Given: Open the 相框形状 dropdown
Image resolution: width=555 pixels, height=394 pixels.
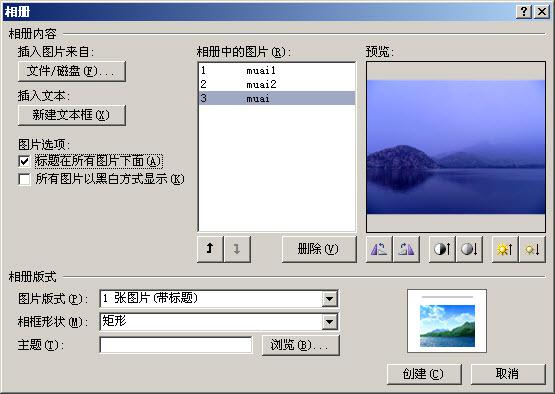Looking at the screenshot, I should click(x=330, y=322).
